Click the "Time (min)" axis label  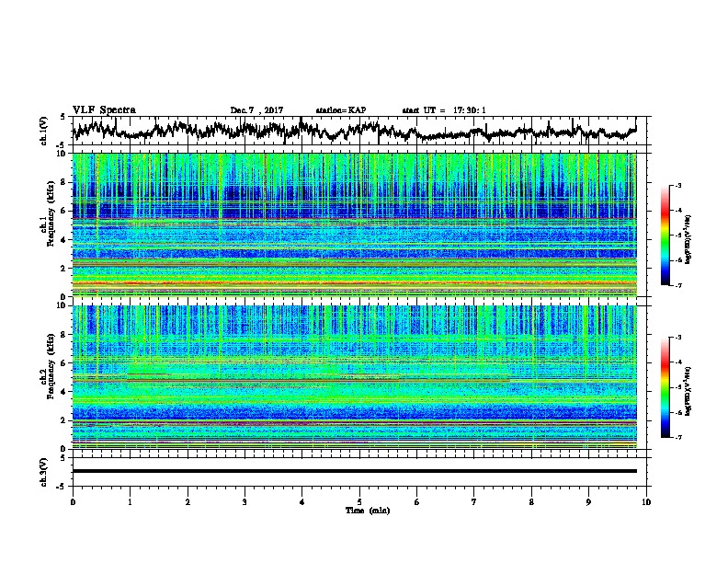click(x=368, y=511)
